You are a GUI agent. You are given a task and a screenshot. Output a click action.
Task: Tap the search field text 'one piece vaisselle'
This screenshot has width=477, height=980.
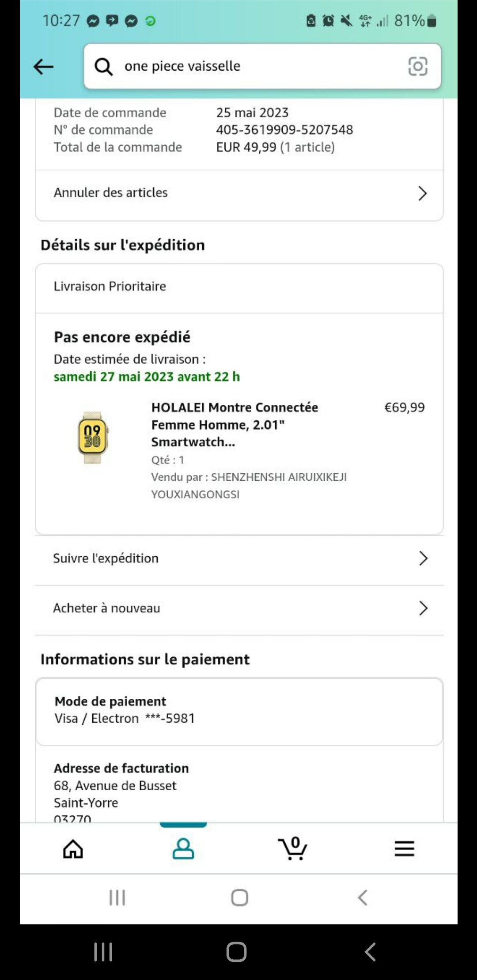click(182, 66)
